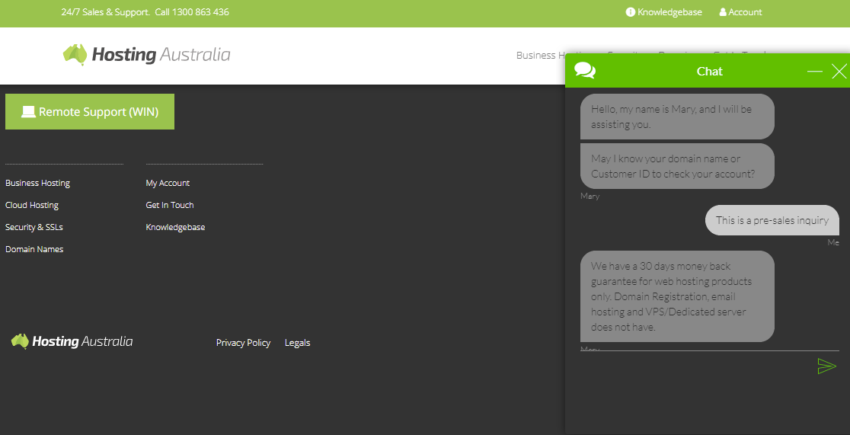Open the Legals link
This screenshot has height=435, width=850.
pos(297,343)
